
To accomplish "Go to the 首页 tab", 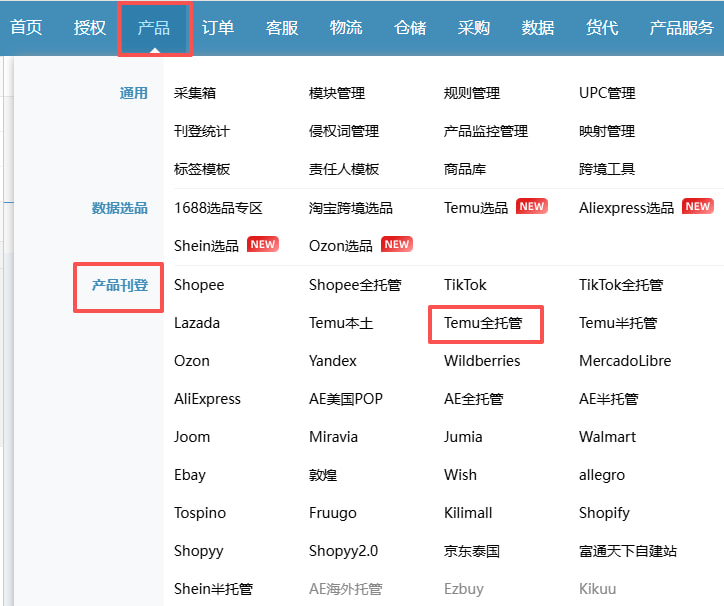I will click(x=27, y=28).
